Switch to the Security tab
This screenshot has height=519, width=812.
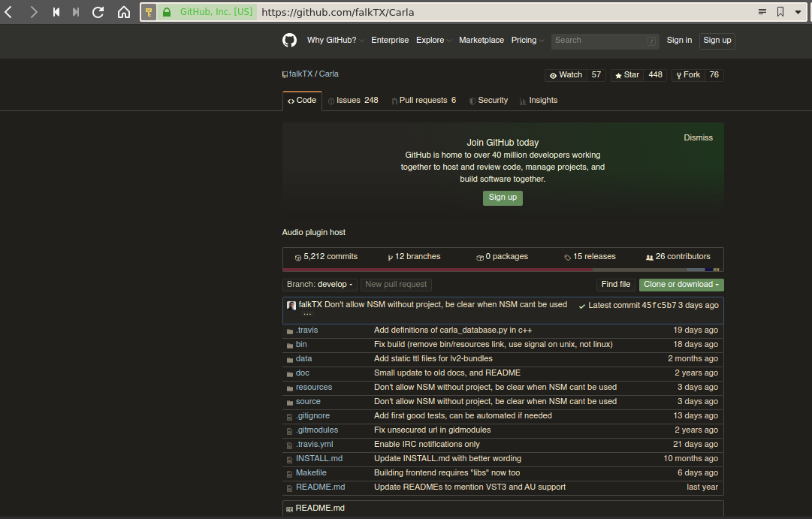488,101
